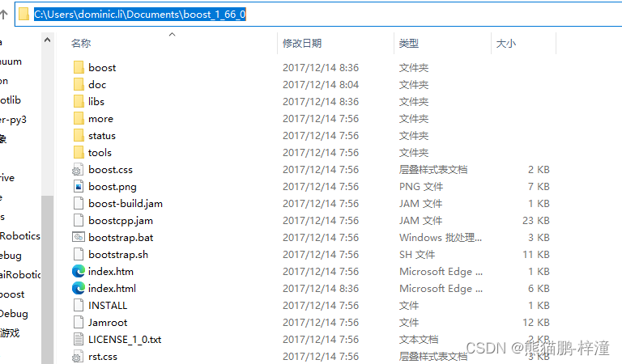Open Robotics item in navigation pane

click(19, 235)
